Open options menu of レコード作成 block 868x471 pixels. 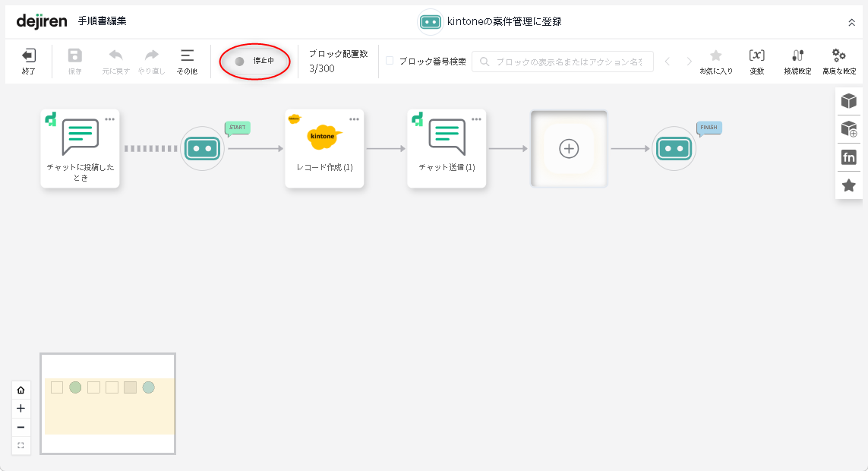pos(354,119)
